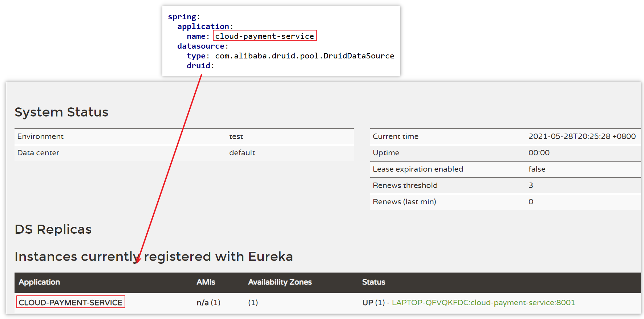Open the LAPTOP-QFVQKFDC:cloud-payment-service:8001 instance link
This screenshot has height=319, width=644.
click(x=483, y=302)
